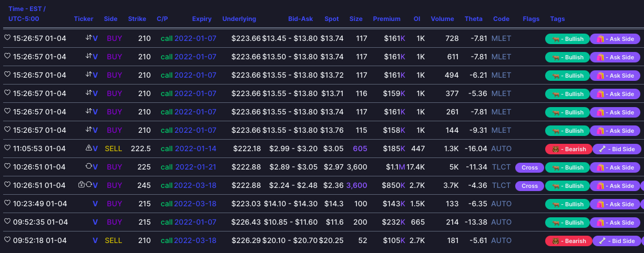Screen dimensions: 644x253
Task: Sort by the Premium column header
Action: (x=386, y=19)
